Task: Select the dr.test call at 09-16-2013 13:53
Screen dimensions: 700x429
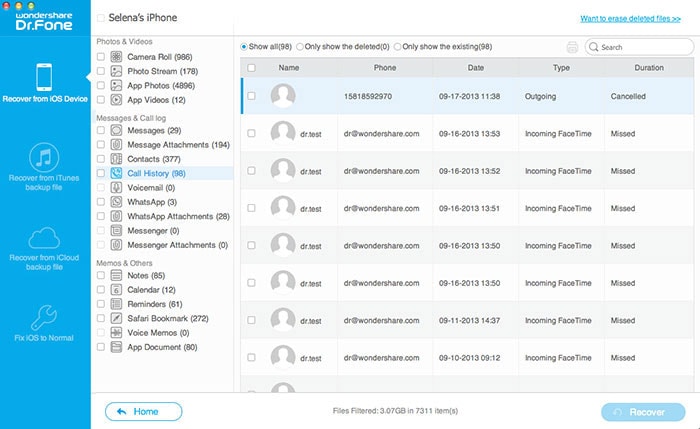Action: click(x=467, y=133)
